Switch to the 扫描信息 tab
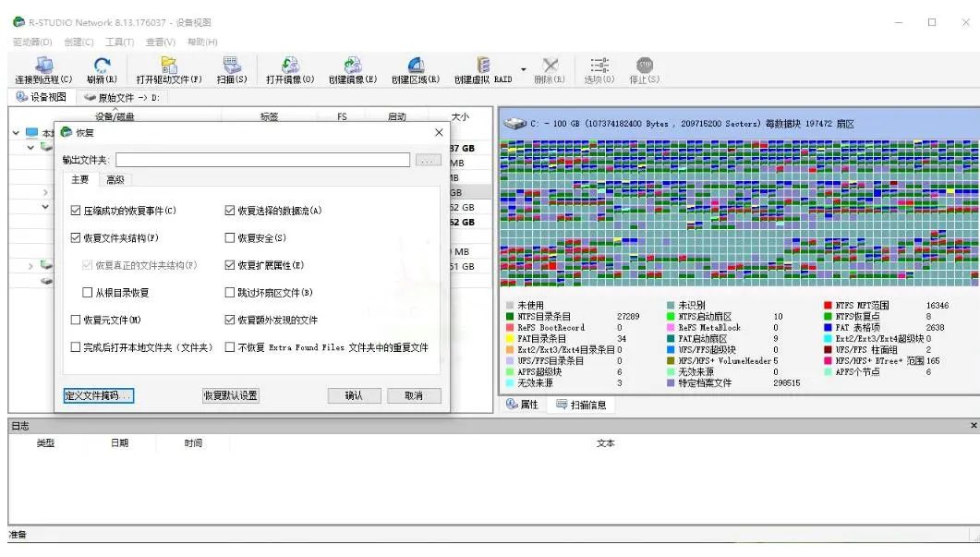980x557 pixels. tap(581, 405)
